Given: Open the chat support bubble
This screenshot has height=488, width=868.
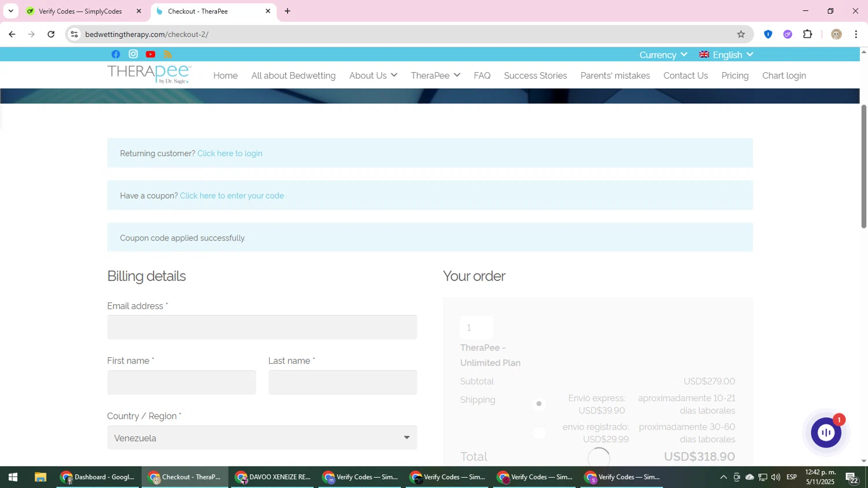Looking at the screenshot, I should 826,432.
